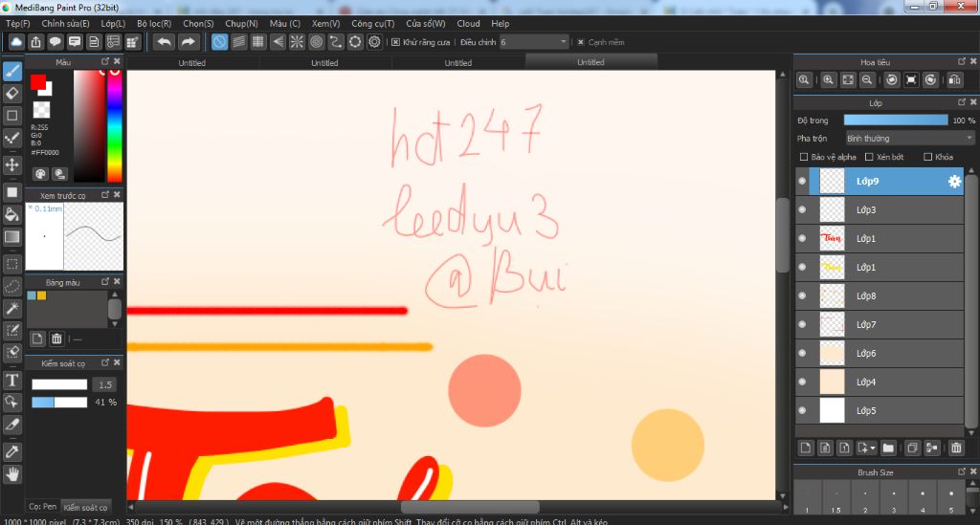Enable the crisscross grid snap

click(258, 42)
